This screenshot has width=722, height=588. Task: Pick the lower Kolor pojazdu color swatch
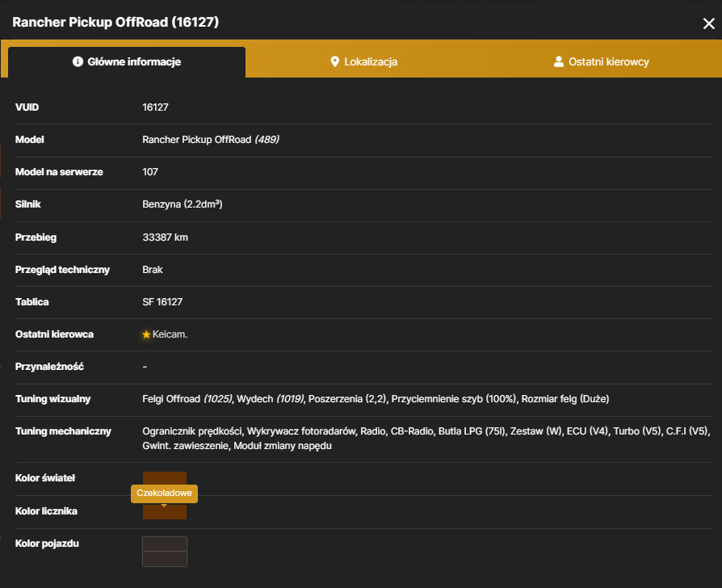[165, 559]
